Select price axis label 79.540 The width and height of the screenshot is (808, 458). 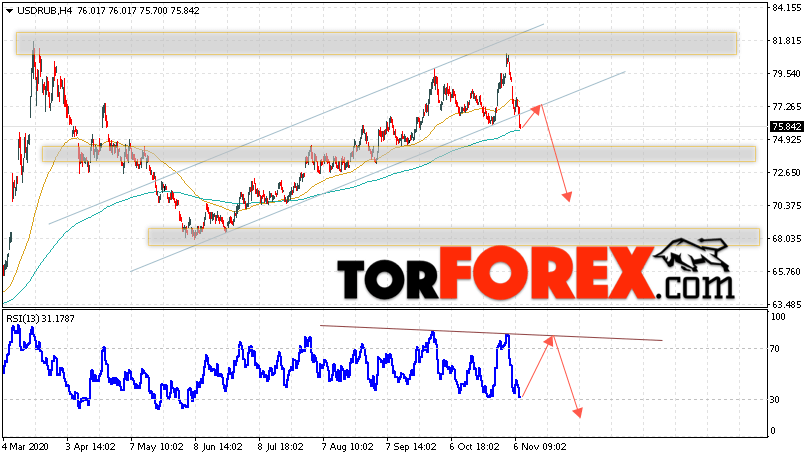[x=787, y=74]
